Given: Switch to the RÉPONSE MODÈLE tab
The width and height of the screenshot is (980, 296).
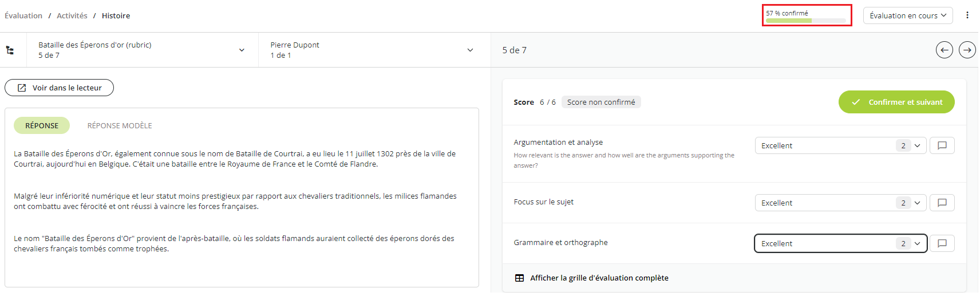Looking at the screenshot, I should [x=120, y=125].
